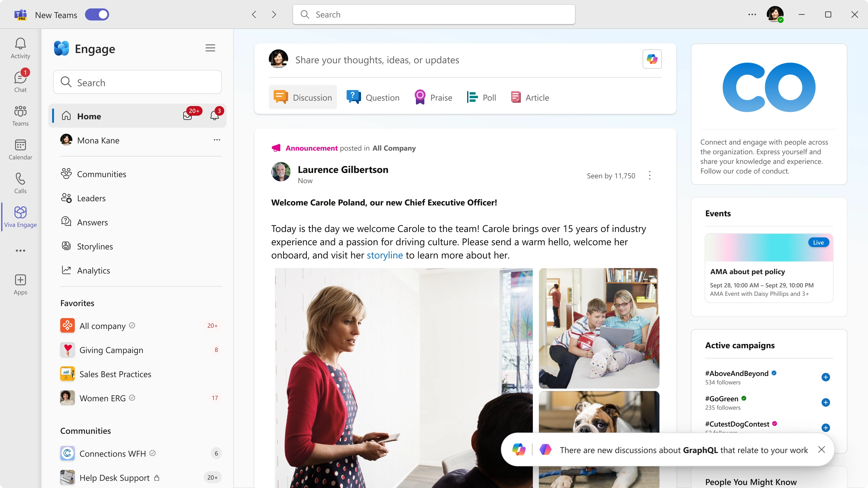Open All company favorite community
Image resolution: width=868 pixels, height=488 pixels.
140,326
